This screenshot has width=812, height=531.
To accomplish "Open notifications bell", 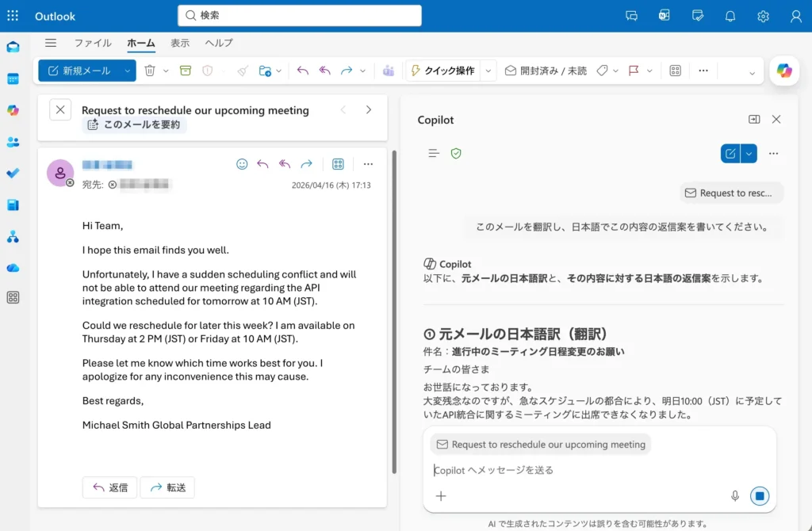I will coord(730,16).
